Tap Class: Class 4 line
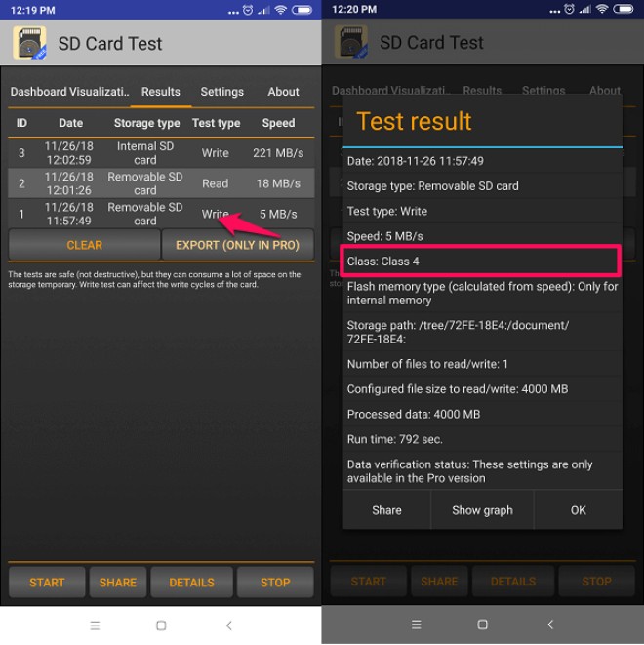The width and height of the screenshot is (644, 645). click(480, 262)
